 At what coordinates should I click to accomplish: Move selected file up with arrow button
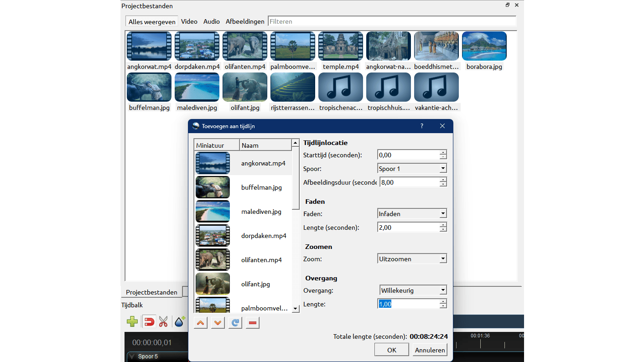click(x=201, y=323)
